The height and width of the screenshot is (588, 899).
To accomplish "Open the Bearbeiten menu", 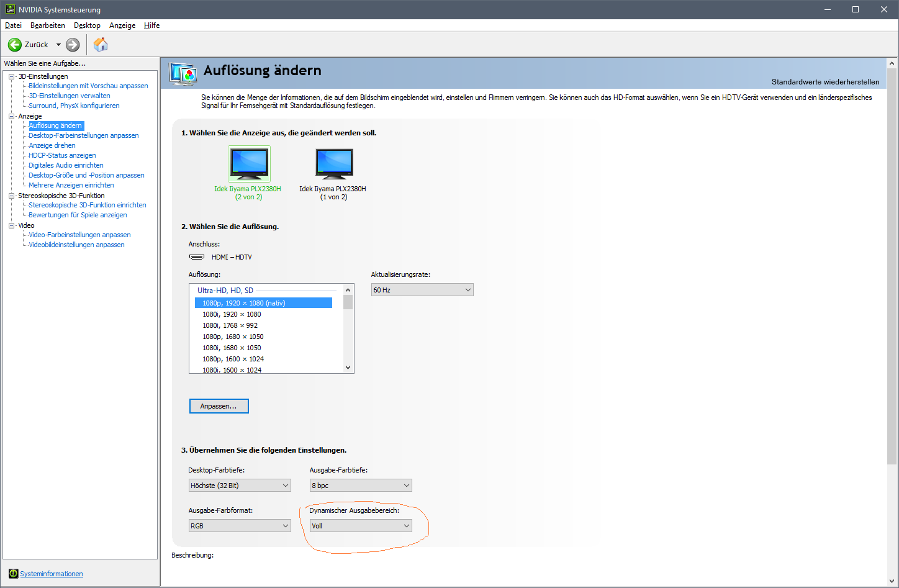I will (x=48, y=25).
